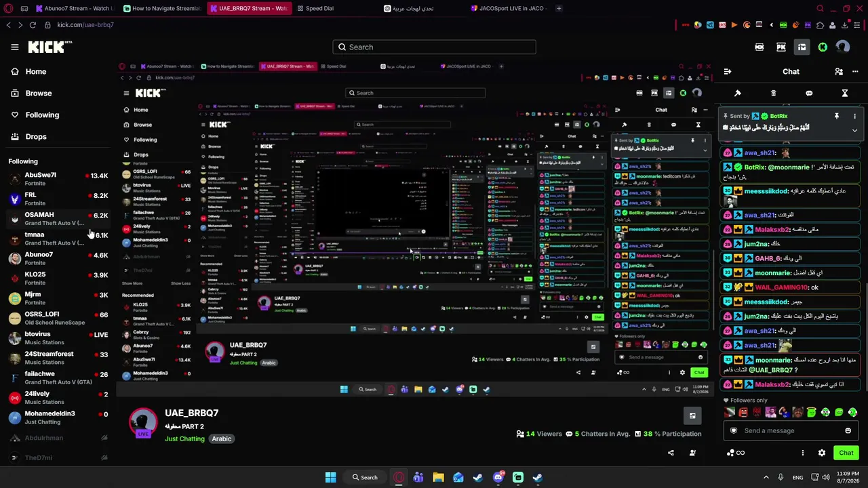The image size is (868, 488).
Task: Toggle the pin icon on the BotRix pinned message
Action: [837, 117]
